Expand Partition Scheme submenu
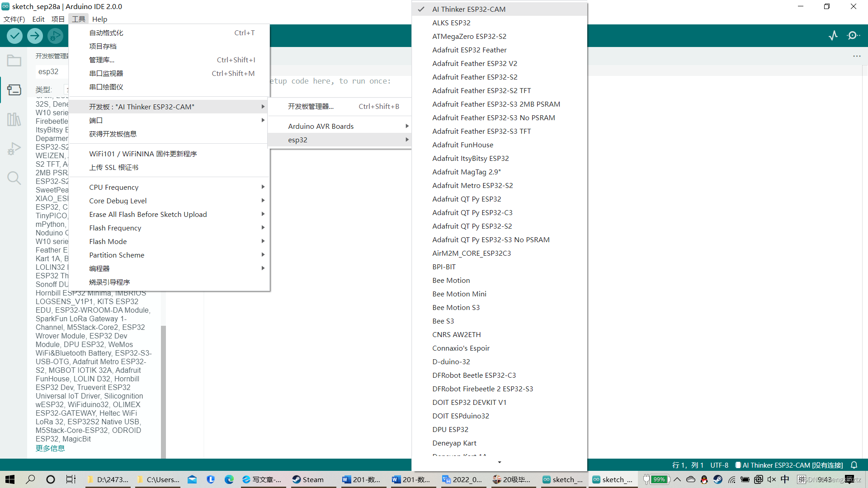 tap(170, 255)
